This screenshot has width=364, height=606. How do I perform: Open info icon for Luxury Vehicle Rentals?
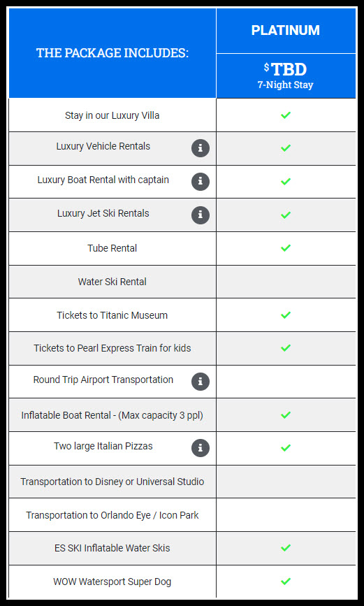pyautogui.click(x=200, y=148)
